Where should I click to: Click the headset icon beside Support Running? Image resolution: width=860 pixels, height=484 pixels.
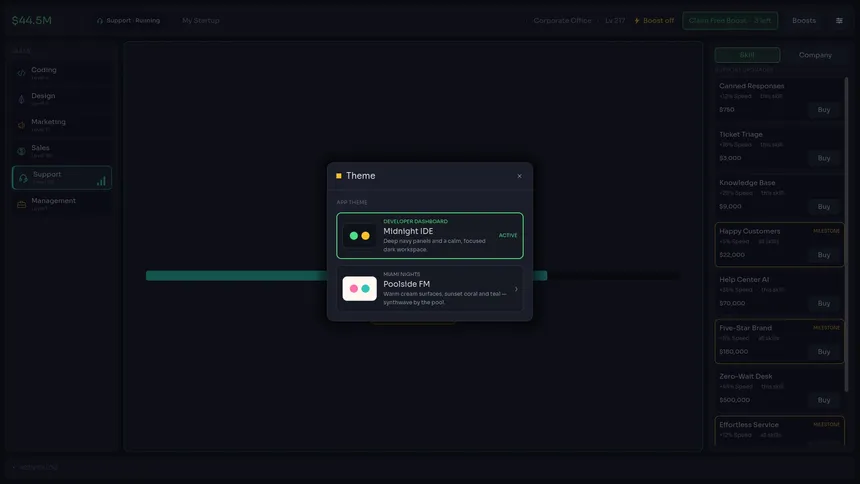[100, 21]
